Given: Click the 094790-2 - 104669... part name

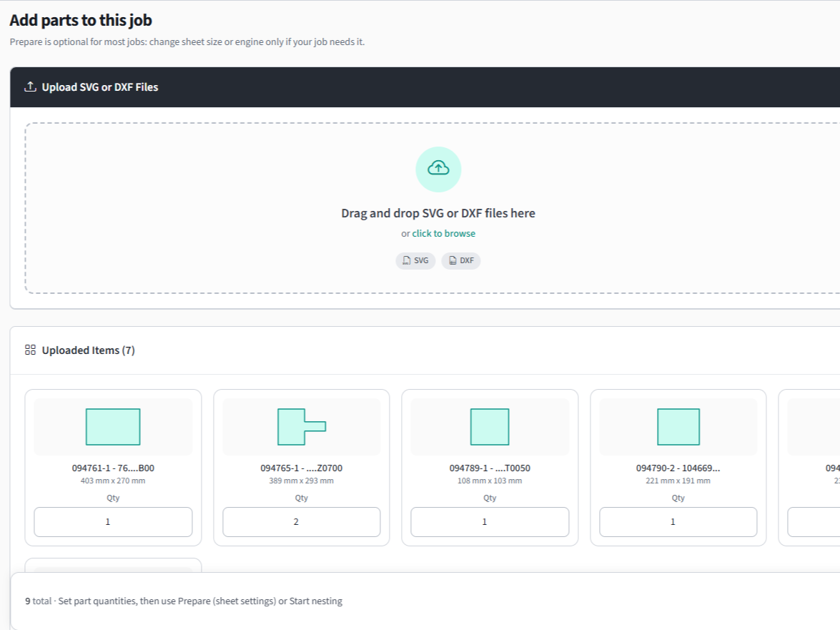Looking at the screenshot, I should tap(678, 468).
